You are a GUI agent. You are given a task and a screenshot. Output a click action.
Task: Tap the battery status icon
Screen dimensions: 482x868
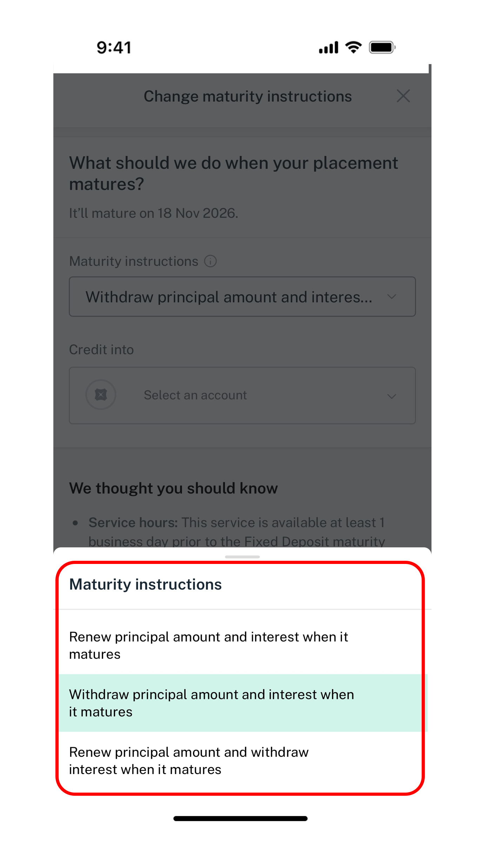[x=382, y=47]
